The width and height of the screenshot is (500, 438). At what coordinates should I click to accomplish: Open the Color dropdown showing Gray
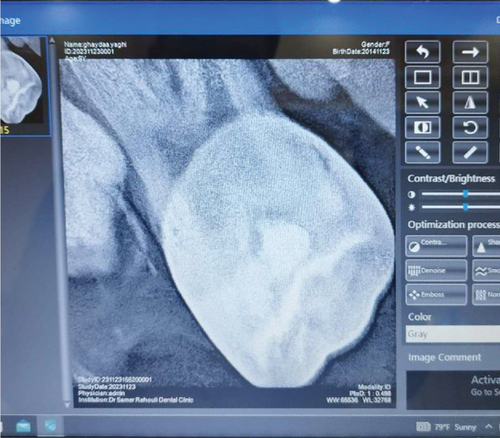click(453, 334)
